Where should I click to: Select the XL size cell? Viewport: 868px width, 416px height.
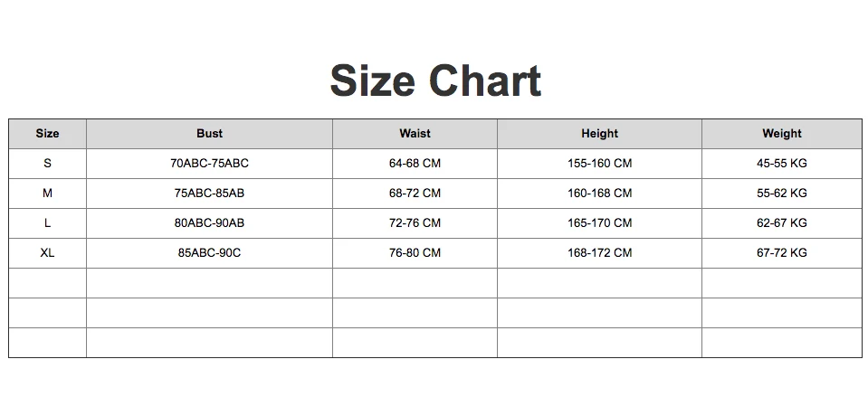pyautogui.click(x=47, y=253)
